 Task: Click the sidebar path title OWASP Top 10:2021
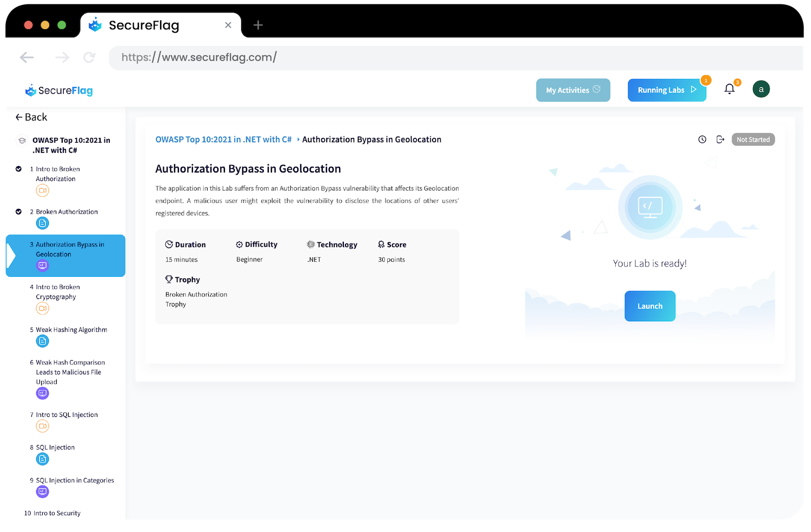[x=71, y=145]
